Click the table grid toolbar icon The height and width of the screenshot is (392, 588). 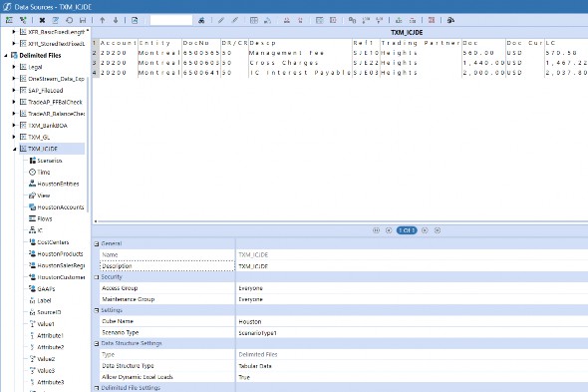(254, 20)
